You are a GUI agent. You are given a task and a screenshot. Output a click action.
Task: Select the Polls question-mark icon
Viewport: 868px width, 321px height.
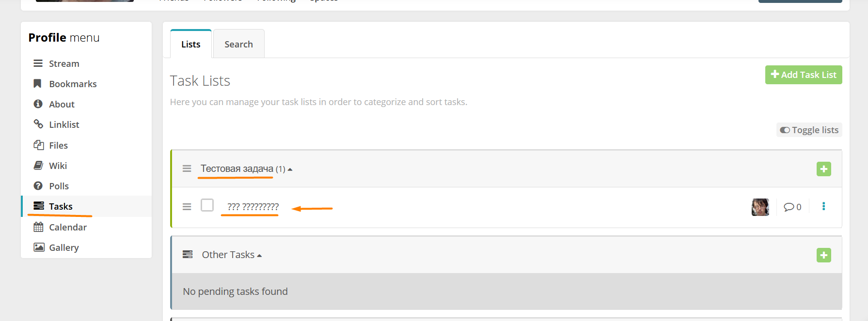click(38, 185)
